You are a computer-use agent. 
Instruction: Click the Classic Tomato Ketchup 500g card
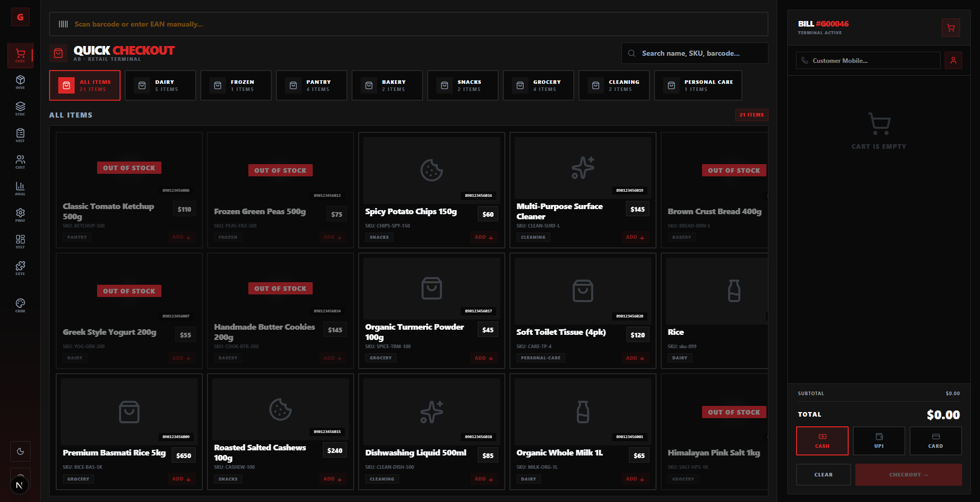[129, 190]
